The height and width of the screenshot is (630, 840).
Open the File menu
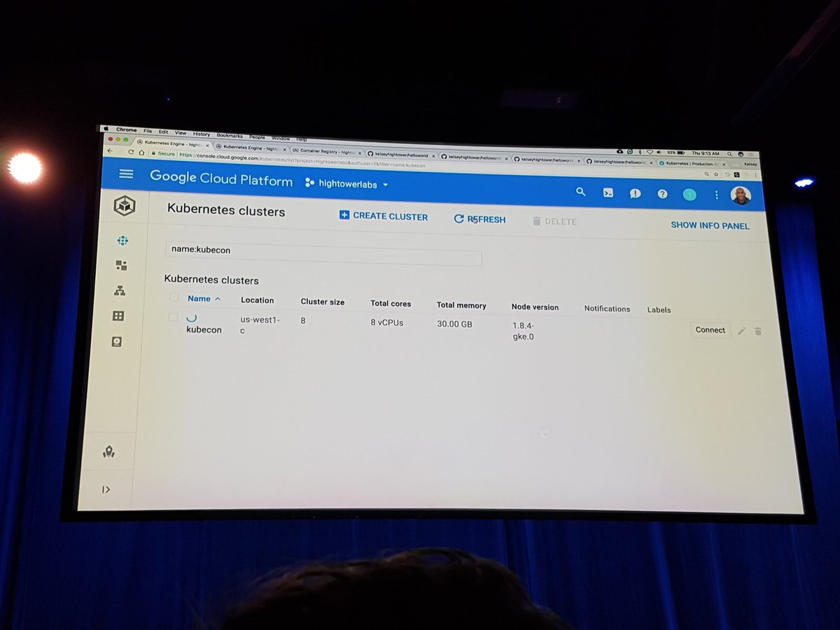coord(148,131)
